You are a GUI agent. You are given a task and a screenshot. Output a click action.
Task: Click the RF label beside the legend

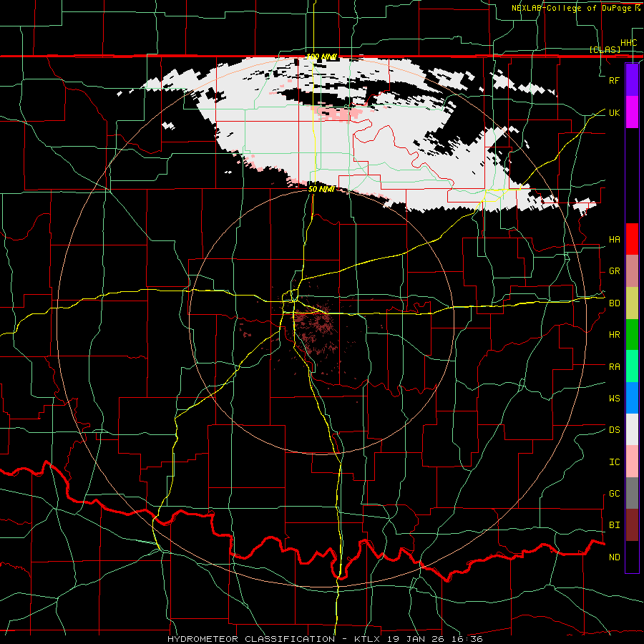click(614, 80)
